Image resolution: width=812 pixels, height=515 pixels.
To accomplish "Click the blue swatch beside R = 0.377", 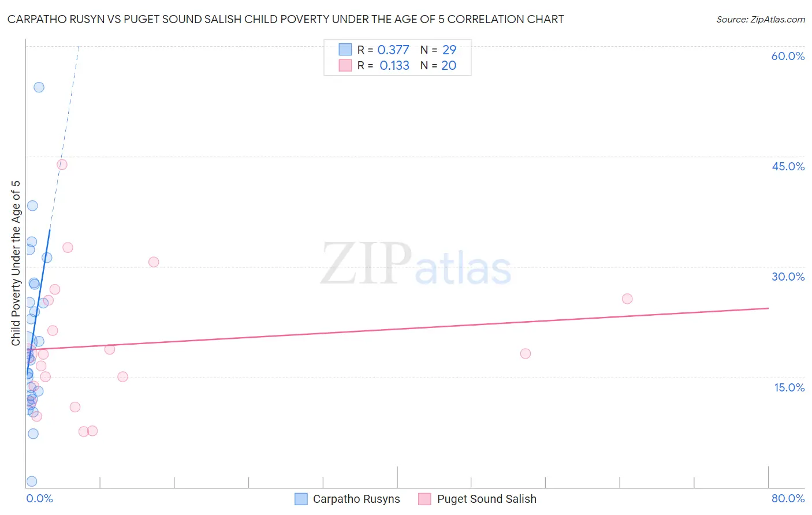I will [x=345, y=50].
